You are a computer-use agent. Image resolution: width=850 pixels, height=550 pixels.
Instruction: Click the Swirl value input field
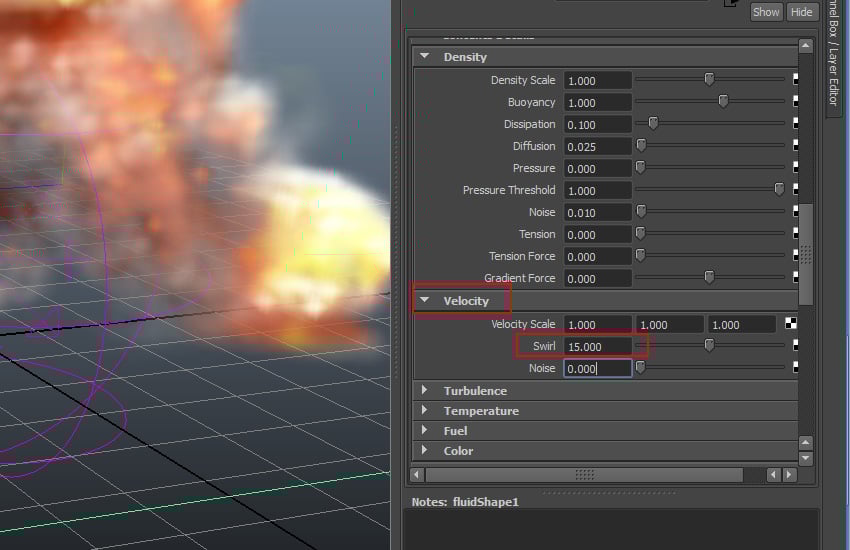pyautogui.click(x=597, y=346)
